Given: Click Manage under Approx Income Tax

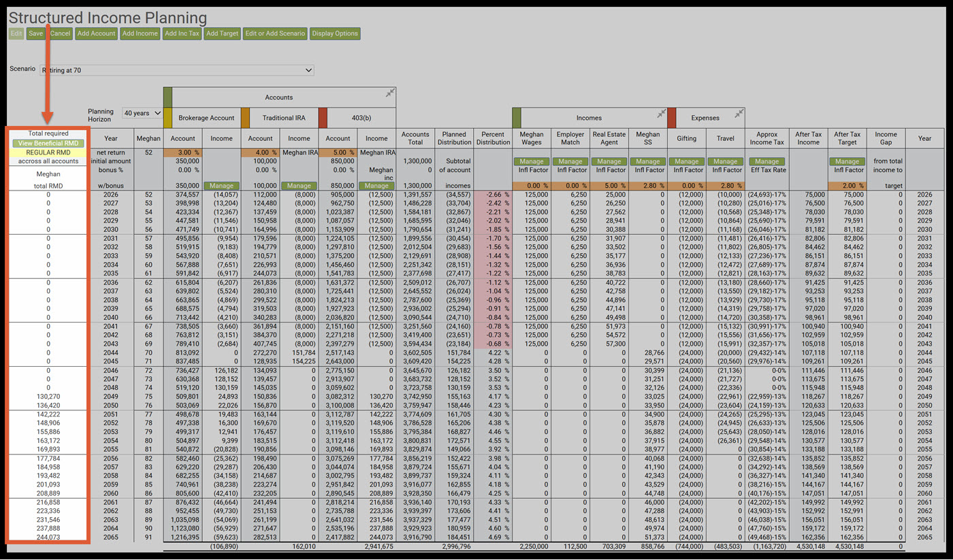Looking at the screenshot, I should pos(766,162).
